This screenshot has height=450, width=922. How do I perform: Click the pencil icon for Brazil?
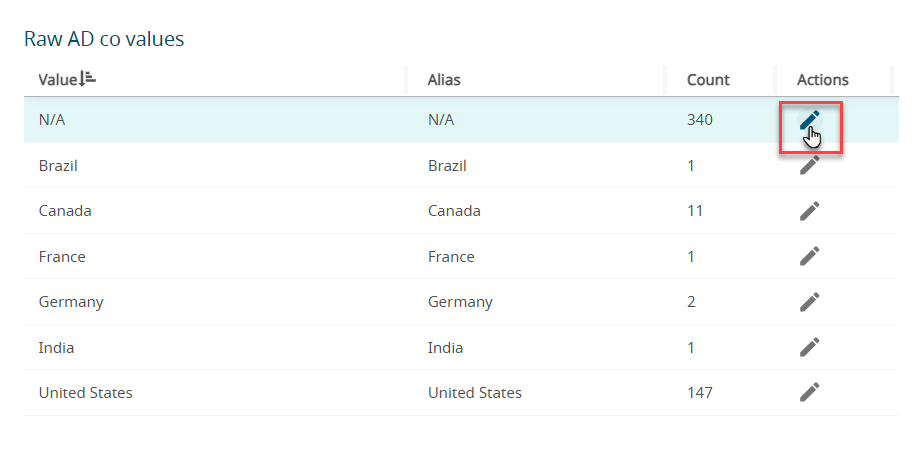(809, 166)
